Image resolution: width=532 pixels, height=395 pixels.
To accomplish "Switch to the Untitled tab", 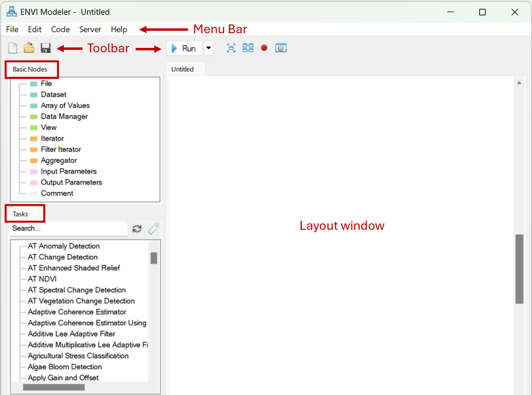I will (x=182, y=69).
